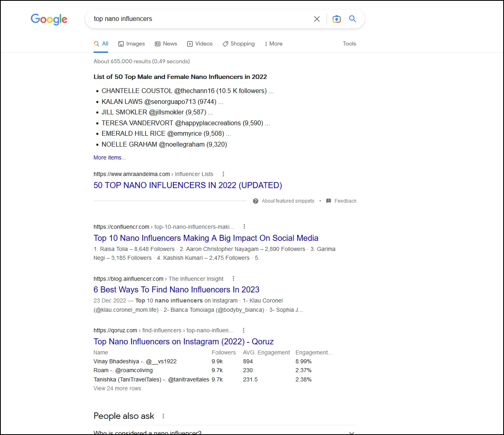Click the About featured snippets question mark icon
504x435 pixels.
pos(255,201)
